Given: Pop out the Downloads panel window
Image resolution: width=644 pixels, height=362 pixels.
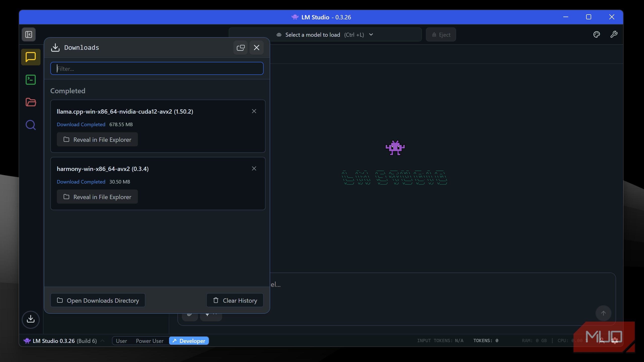Looking at the screenshot, I should click(240, 48).
